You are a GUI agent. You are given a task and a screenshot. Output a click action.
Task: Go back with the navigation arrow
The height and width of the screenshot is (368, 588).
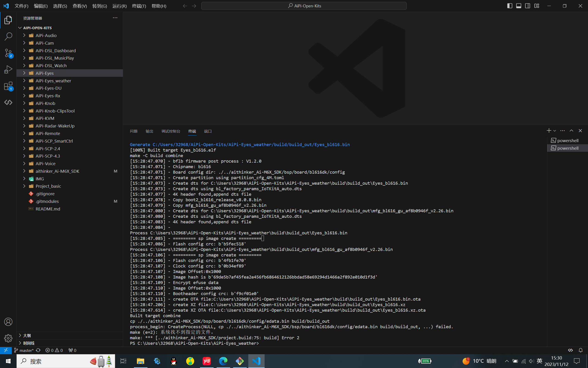pyautogui.click(x=185, y=6)
